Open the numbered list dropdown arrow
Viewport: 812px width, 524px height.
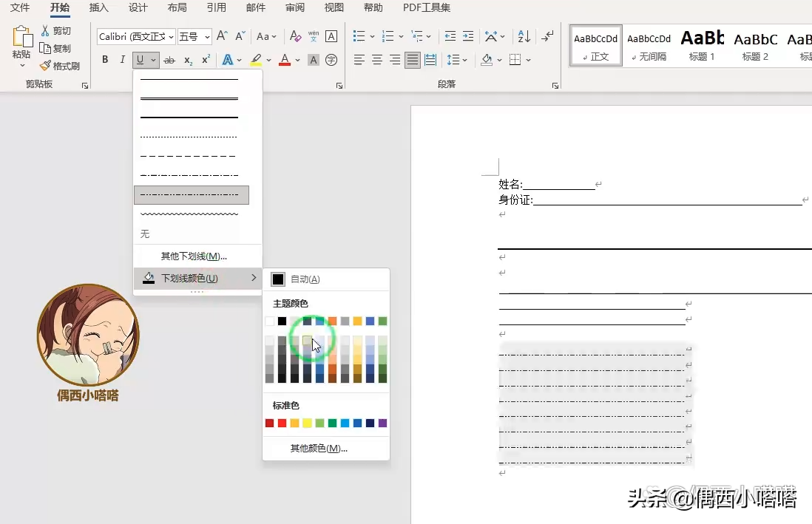tap(401, 36)
